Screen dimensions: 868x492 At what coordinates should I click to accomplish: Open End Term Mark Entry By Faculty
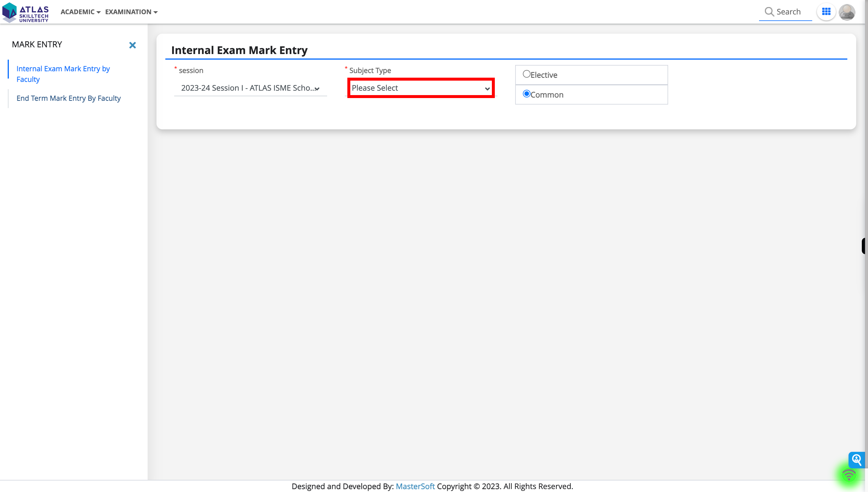[x=68, y=98]
